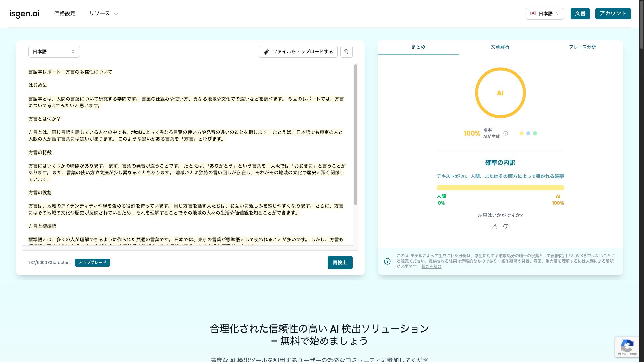
Task: Click the blue legend dot
Action: (x=528, y=133)
